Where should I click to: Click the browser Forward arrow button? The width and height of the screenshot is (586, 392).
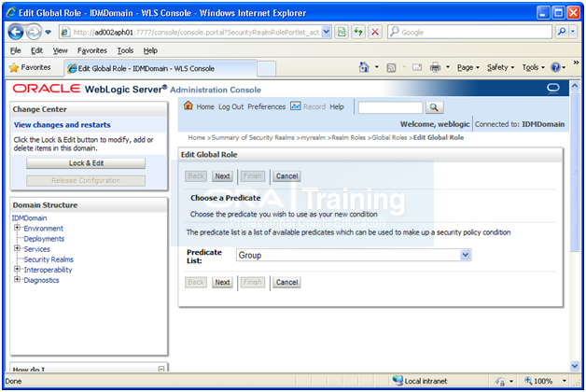coord(34,32)
